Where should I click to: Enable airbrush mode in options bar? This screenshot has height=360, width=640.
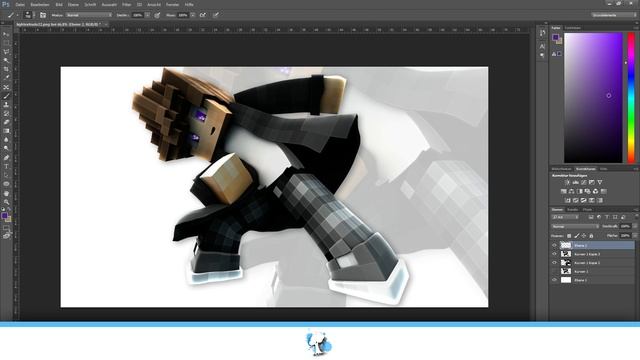pos(203,15)
